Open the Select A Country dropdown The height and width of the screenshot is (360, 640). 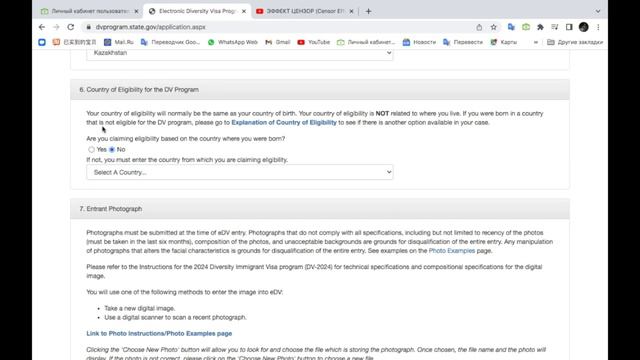240,172
